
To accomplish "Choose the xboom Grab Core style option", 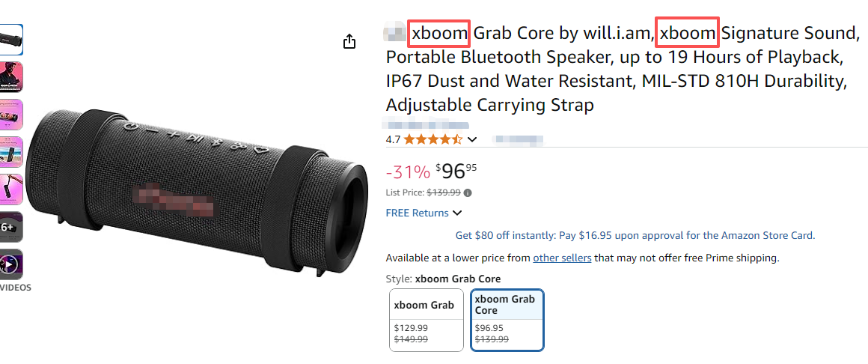I will point(507,320).
